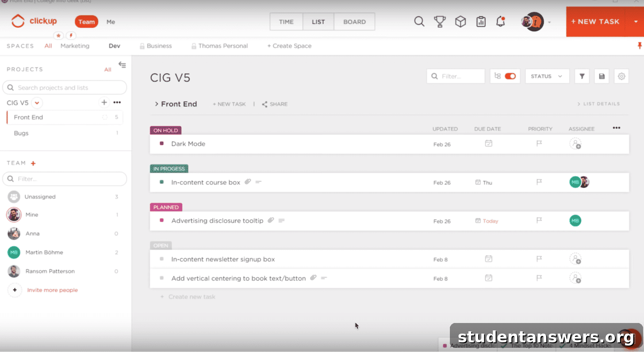Select the Thomas Personal space

[219, 46]
